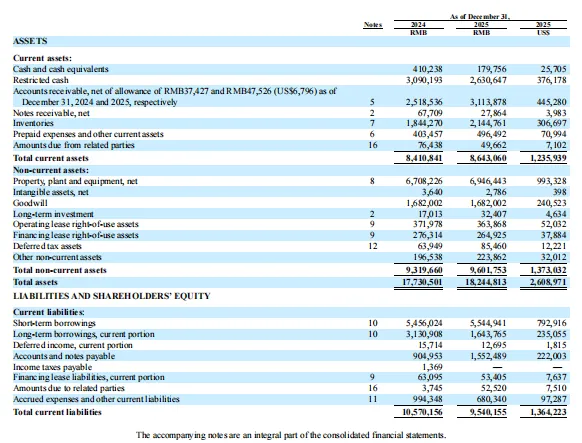This screenshot has width=582, height=443.
Task: Click the Goodwill row label
Action: [30, 203]
